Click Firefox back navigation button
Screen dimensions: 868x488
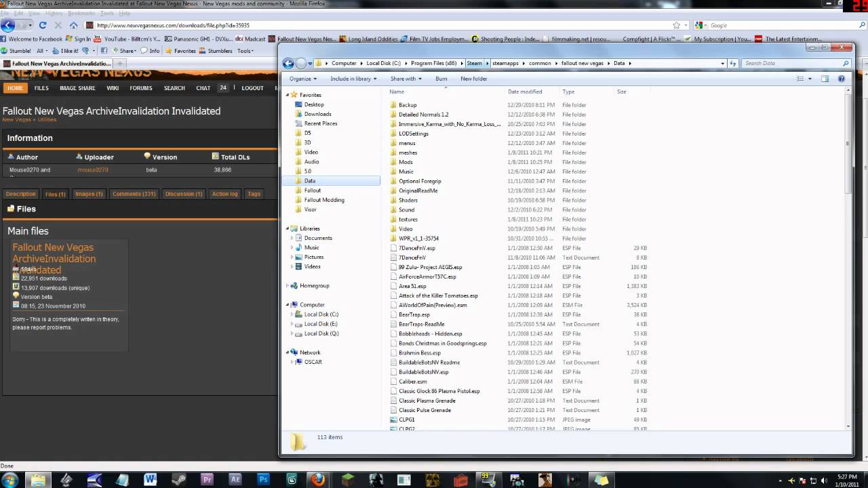pos(7,25)
